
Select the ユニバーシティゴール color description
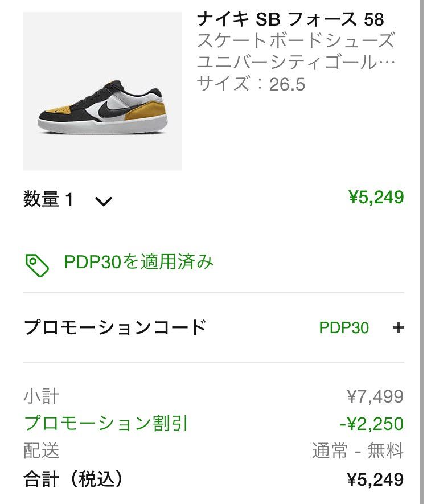tap(295, 62)
